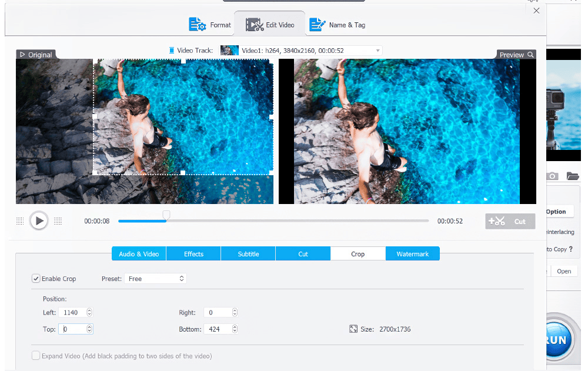Switch to the Subtitle tab
This screenshot has width=588, height=371.
[x=248, y=253]
